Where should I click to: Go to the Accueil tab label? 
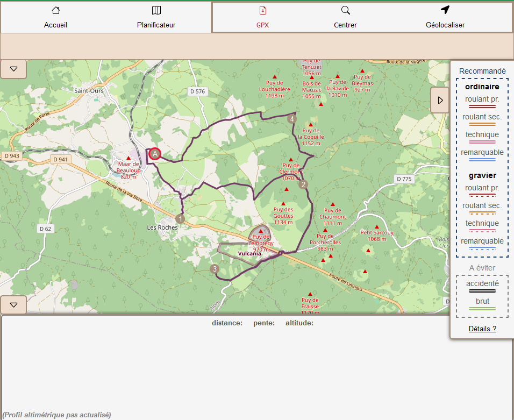pos(55,25)
